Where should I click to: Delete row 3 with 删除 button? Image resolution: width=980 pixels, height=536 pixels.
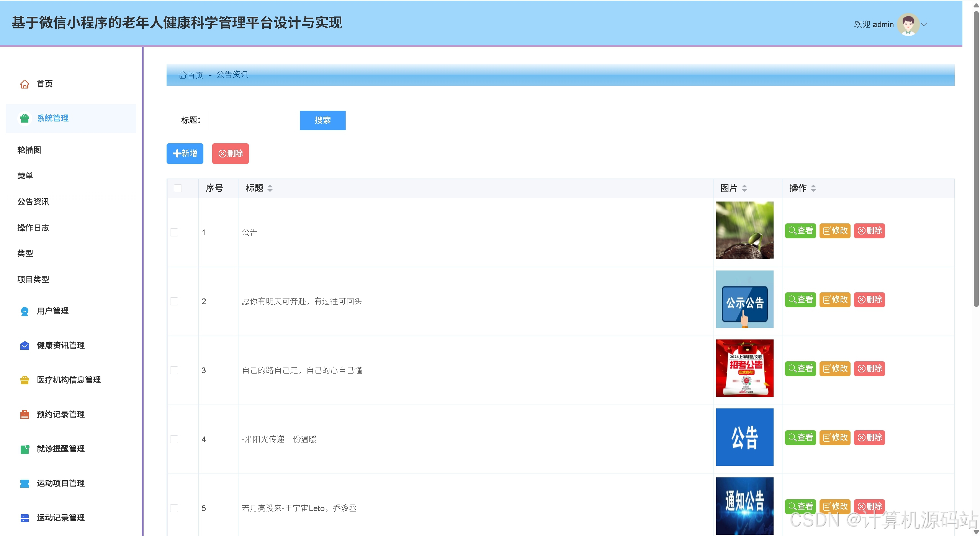(869, 369)
